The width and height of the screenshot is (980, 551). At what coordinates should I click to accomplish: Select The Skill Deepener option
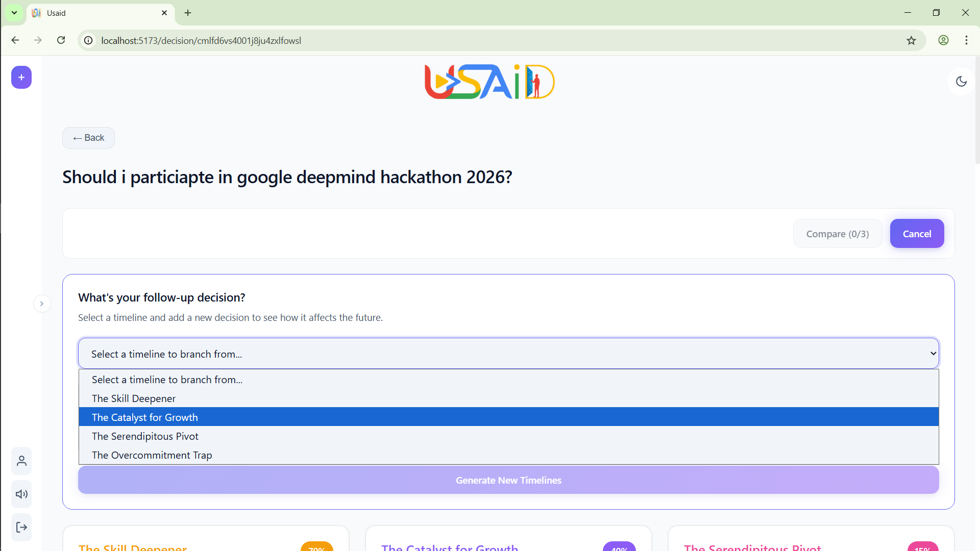pos(134,398)
